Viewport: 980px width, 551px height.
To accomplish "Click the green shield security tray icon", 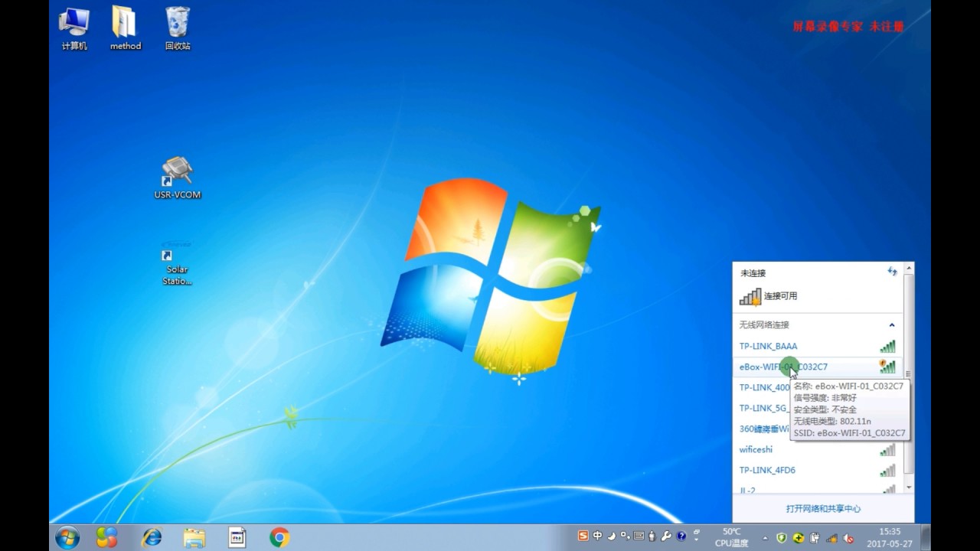I will (782, 537).
